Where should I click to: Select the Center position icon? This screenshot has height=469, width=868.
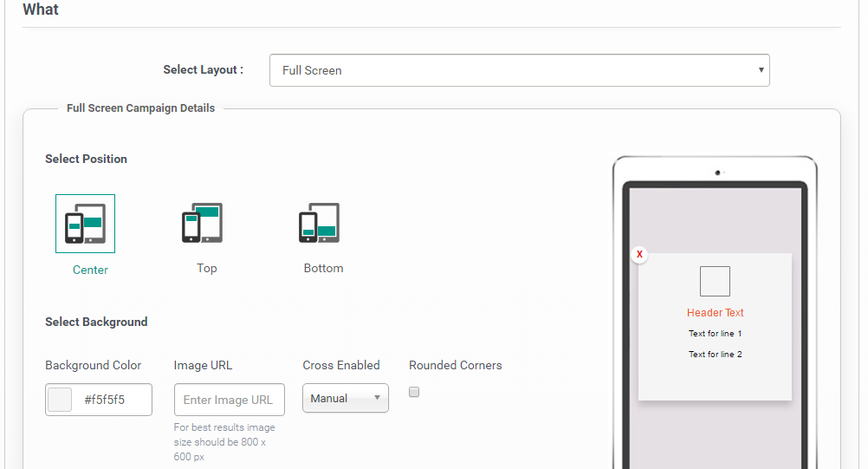pyautogui.click(x=85, y=224)
